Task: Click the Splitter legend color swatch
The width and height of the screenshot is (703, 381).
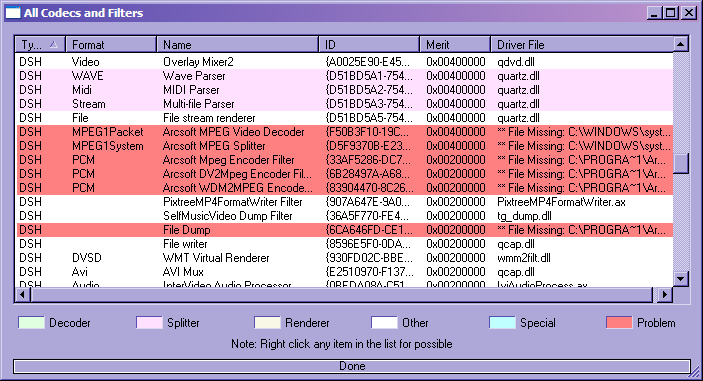Action: coord(149,323)
